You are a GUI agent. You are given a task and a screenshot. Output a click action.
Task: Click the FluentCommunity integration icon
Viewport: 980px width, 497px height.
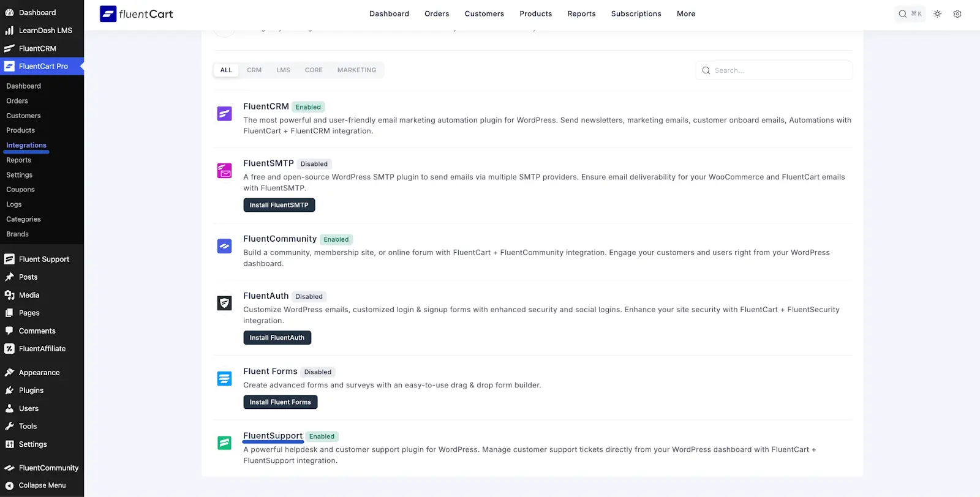[224, 246]
